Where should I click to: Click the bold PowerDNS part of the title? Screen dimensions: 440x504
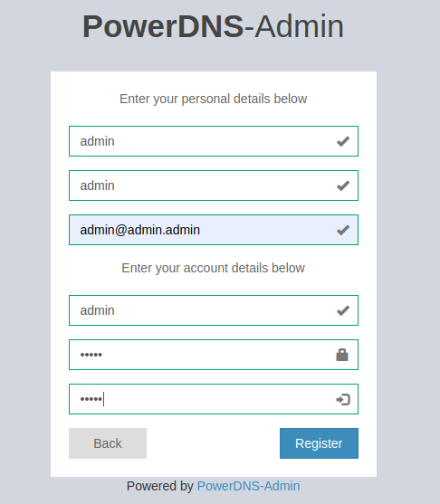point(163,26)
